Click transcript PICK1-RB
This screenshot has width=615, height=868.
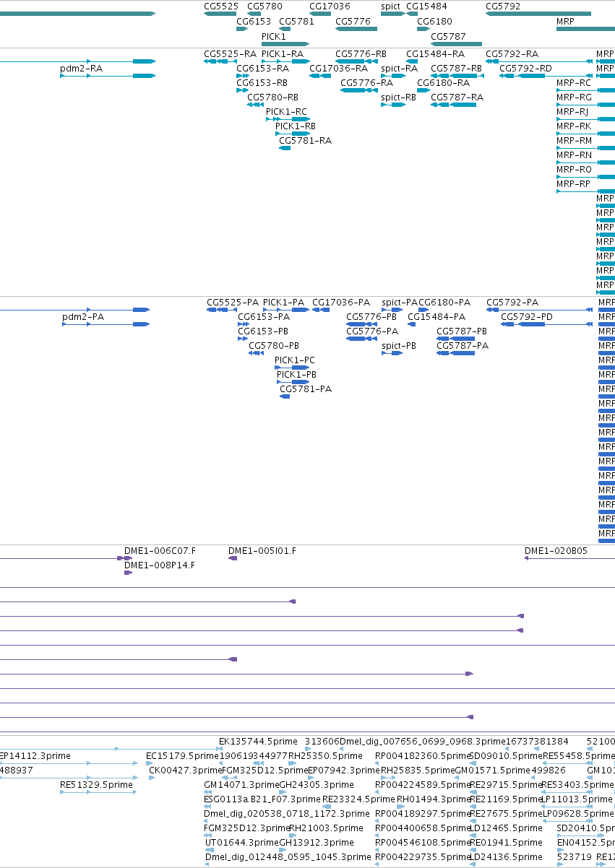[296, 126]
